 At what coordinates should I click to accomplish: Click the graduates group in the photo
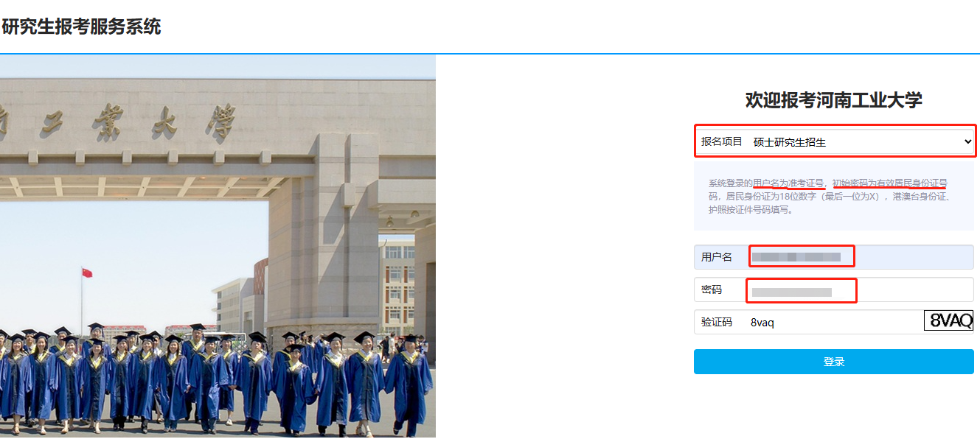[215, 382]
